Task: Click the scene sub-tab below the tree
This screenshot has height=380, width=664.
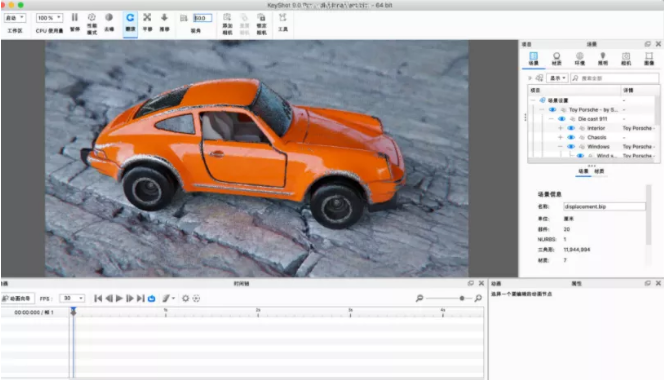Action: coord(583,172)
